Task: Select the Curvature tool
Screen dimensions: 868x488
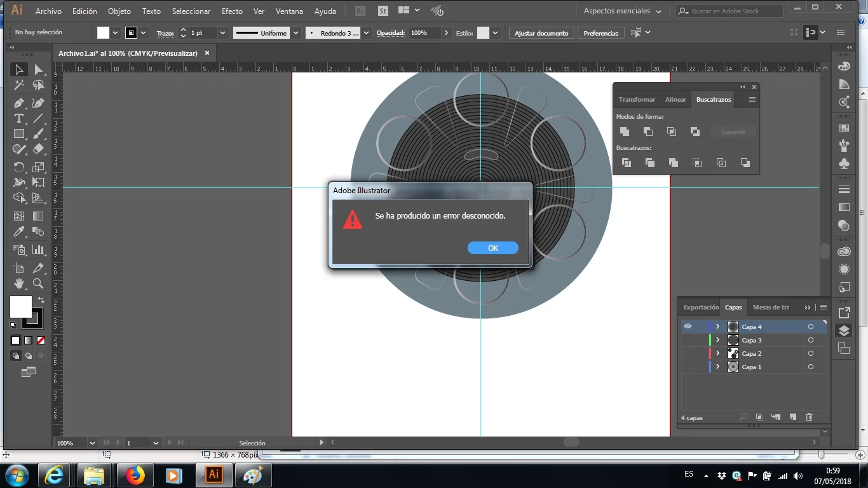Action: pyautogui.click(x=38, y=103)
